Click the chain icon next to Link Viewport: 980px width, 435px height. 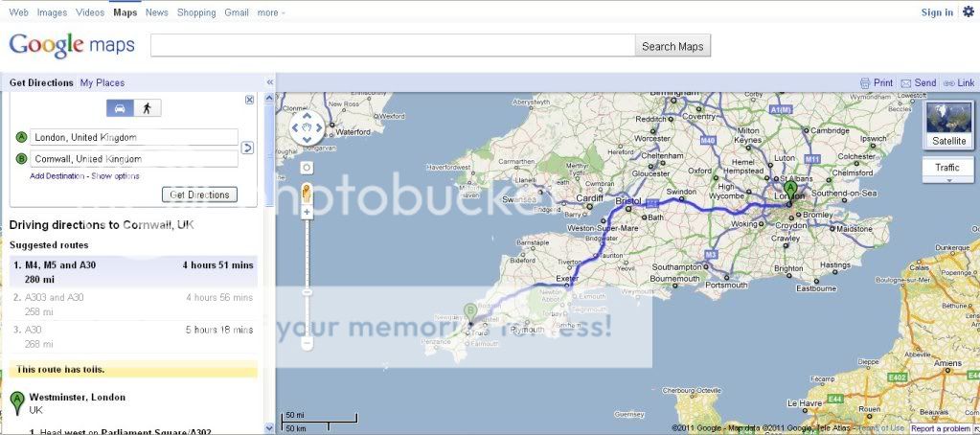click(x=948, y=83)
